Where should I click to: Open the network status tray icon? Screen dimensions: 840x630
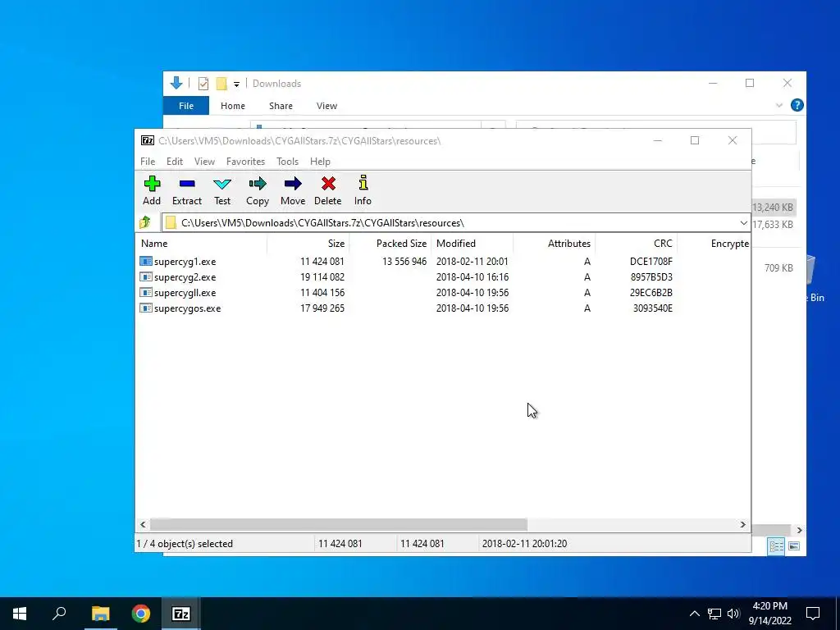[714, 614]
